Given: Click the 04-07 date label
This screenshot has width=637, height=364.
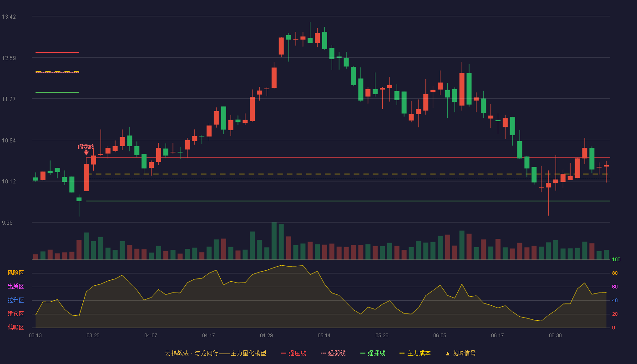Looking at the screenshot, I should tap(151, 335).
